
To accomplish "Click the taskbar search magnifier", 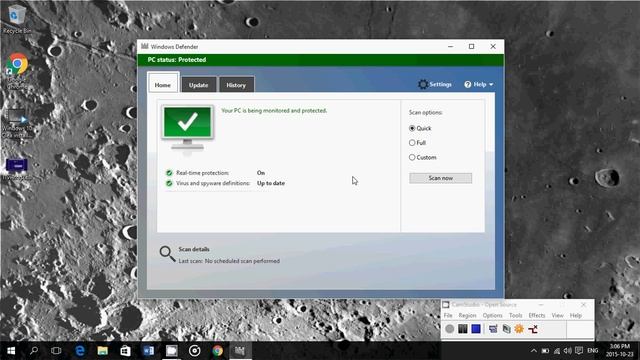I will (x=34, y=351).
